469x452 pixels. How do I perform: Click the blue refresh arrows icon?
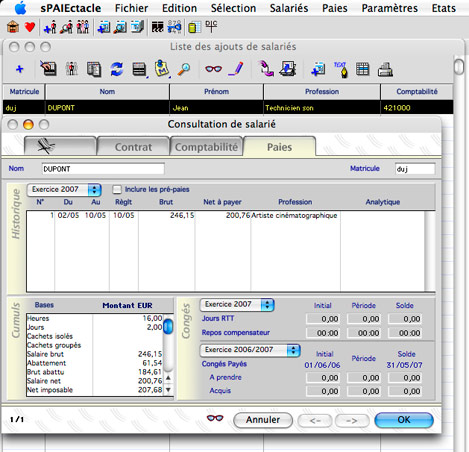117,69
